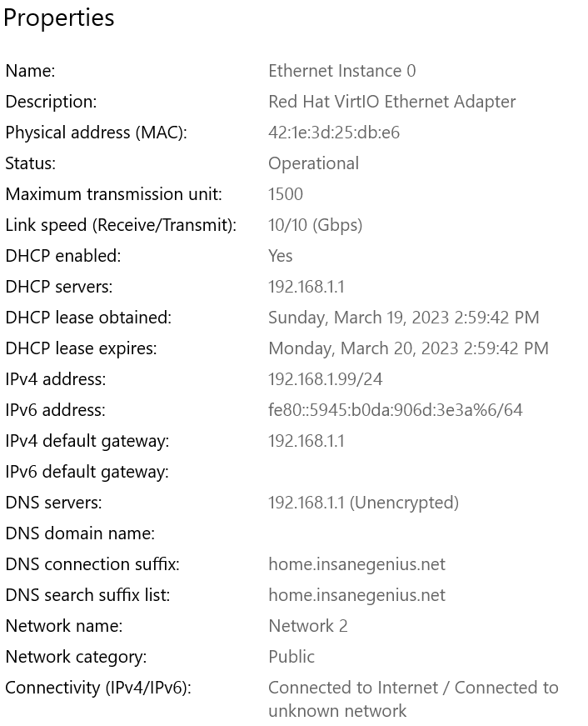Click the IPv4 address 192.168.1.99/24
Image resolution: width=588 pixels, height=726 pixels.
pyautogui.click(x=325, y=379)
